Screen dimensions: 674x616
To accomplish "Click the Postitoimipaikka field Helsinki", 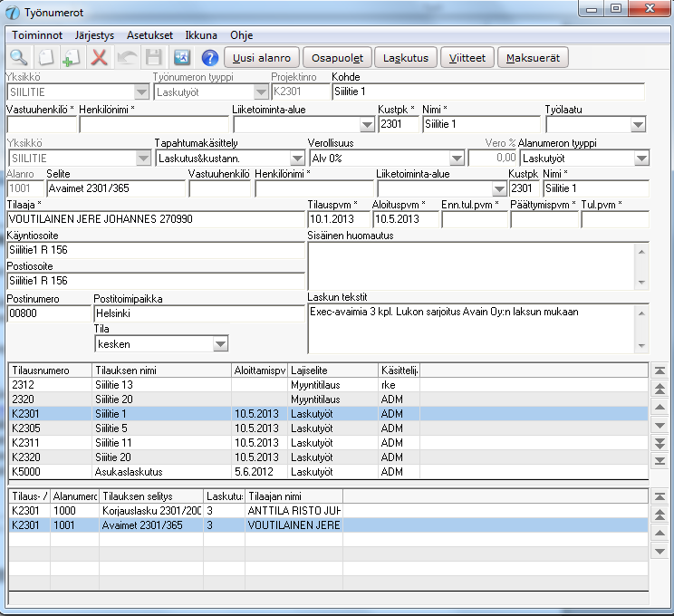I will (199, 313).
